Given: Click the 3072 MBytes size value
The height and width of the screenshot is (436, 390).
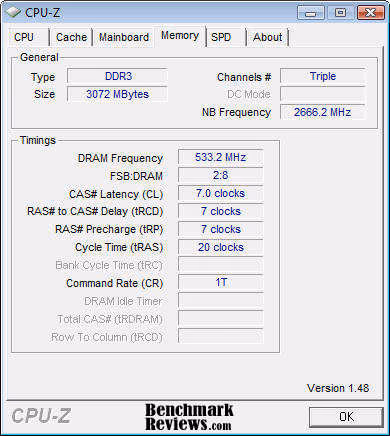Looking at the screenshot, I should coord(117,94).
